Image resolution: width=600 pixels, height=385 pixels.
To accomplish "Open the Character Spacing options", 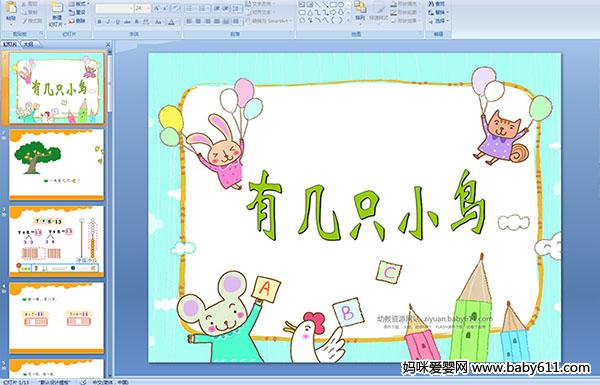I will [x=147, y=22].
